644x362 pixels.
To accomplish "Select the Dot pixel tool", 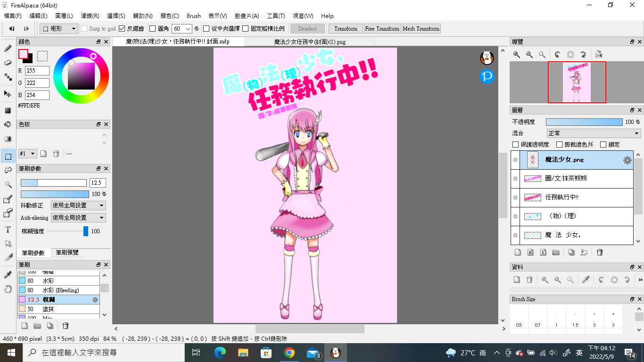I will (x=8, y=77).
